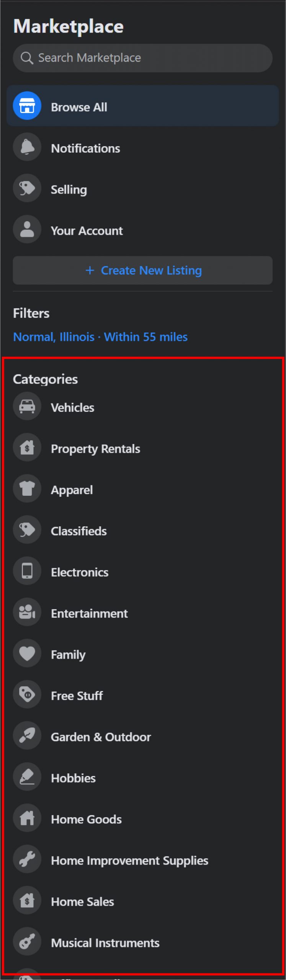Select the Electronics phone icon
Viewport: 286px width, 980px height.
[27, 571]
